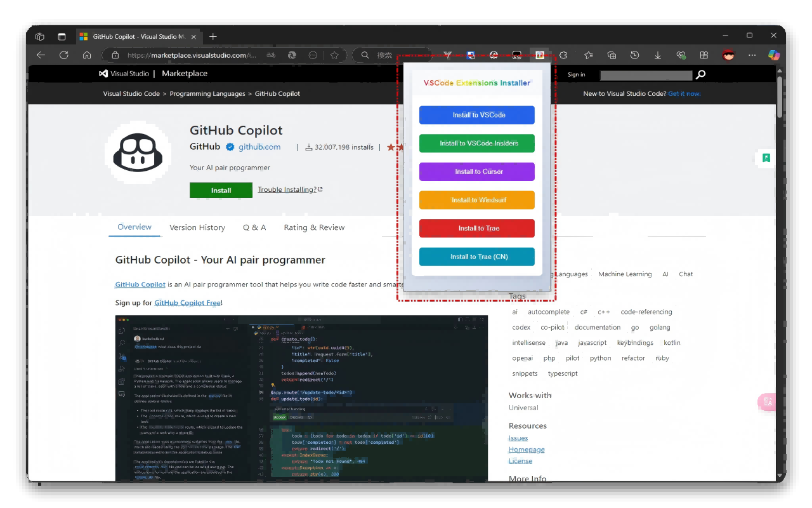
Task: Click the red Install to Trae button
Action: (477, 229)
